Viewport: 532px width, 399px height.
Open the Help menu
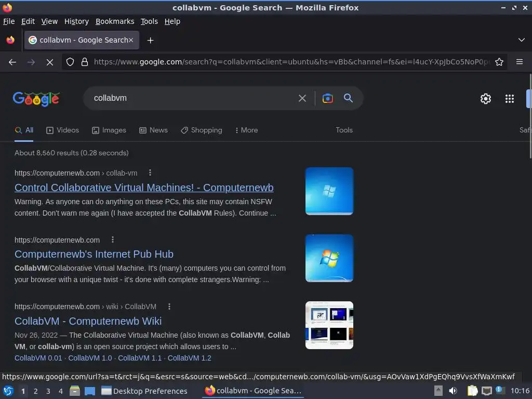tap(172, 21)
